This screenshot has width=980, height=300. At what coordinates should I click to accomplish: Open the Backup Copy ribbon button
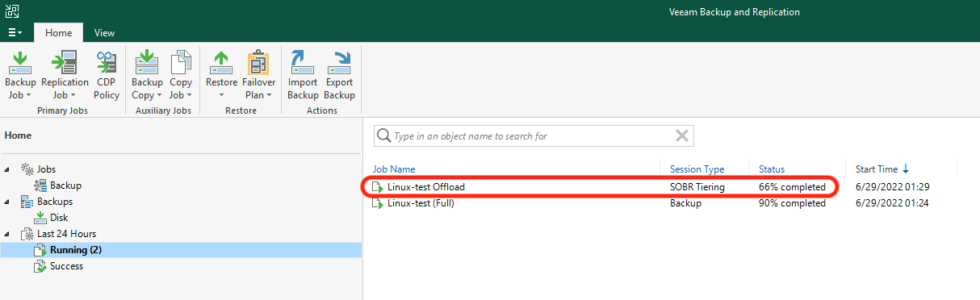coord(148,75)
